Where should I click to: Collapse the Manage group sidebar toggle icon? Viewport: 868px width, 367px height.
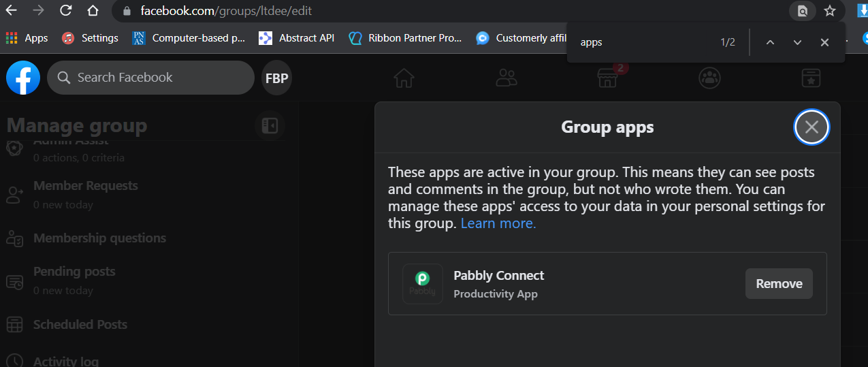click(x=270, y=126)
